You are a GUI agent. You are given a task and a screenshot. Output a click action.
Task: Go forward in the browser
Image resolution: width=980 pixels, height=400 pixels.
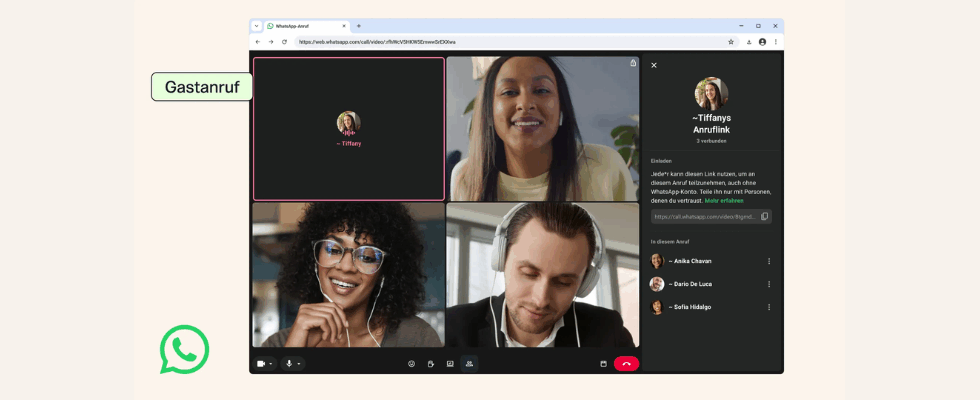(271, 42)
